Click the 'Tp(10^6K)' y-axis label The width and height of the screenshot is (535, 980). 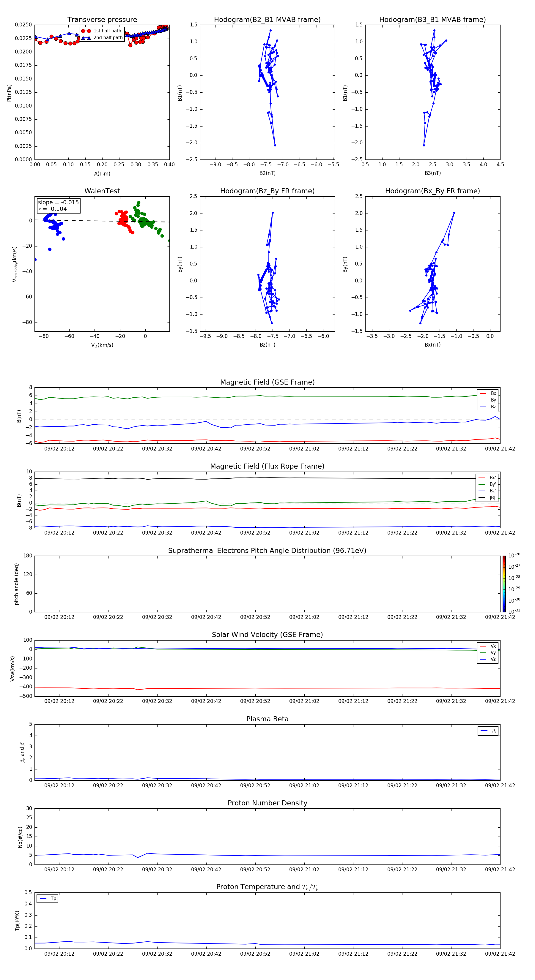coord(17,921)
